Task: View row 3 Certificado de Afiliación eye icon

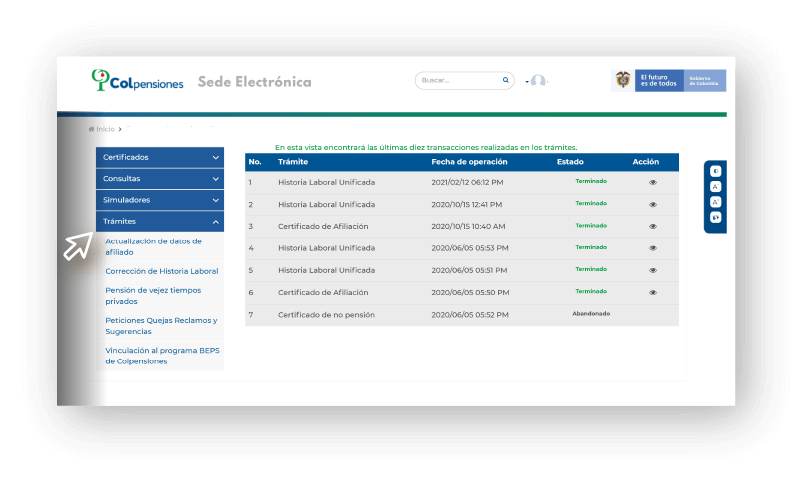Action: [653, 226]
